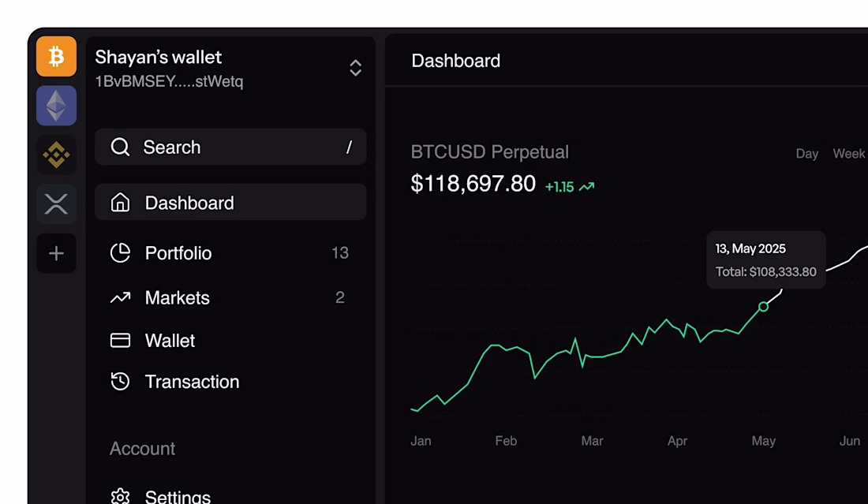Image resolution: width=868 pixels, height=504 pixels.
Task: Select the Binance coin icon
Action: coord(56,155)
